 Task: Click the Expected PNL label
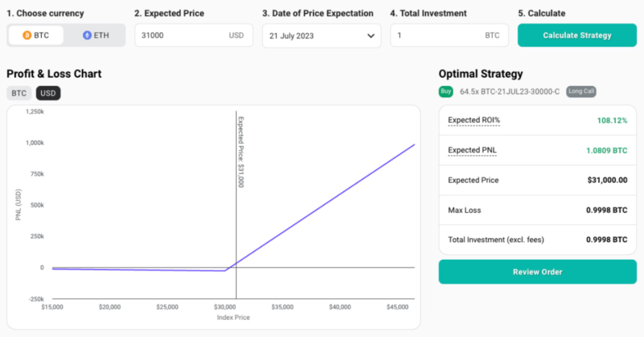click(472, 150)
